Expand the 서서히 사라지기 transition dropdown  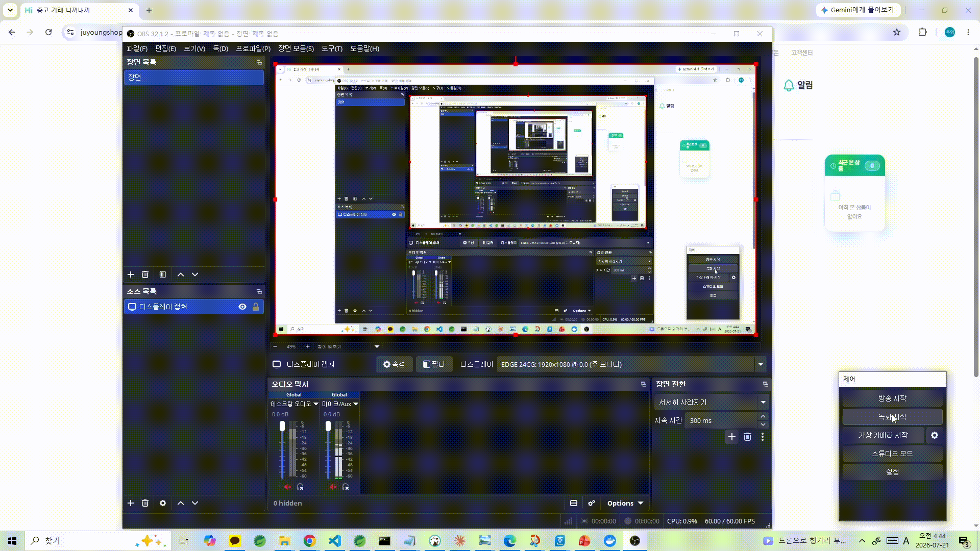[x=711, y=402]
